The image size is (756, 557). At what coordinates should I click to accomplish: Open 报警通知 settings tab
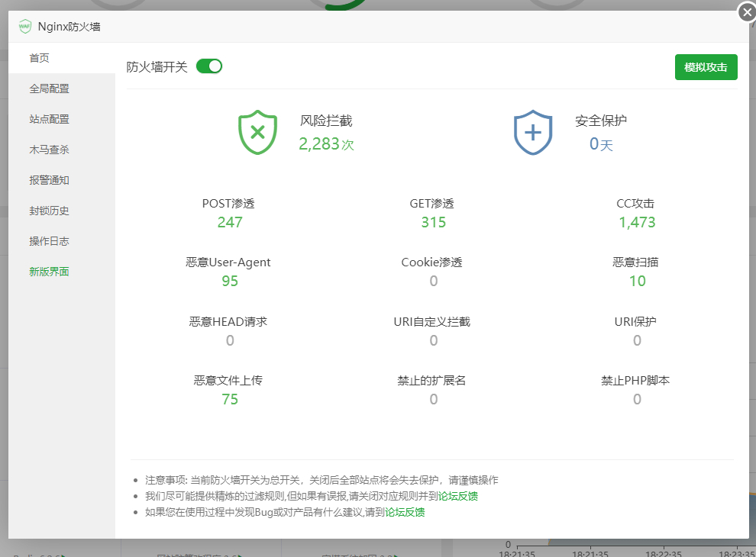tap(50, 180)
